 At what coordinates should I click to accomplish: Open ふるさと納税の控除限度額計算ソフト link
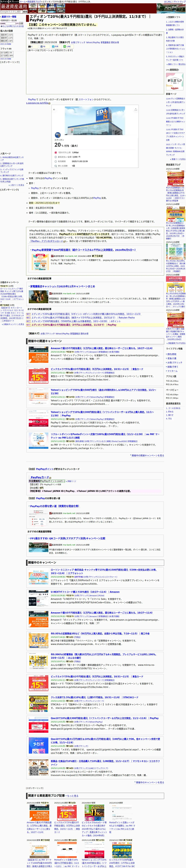(x=175, y=23)
